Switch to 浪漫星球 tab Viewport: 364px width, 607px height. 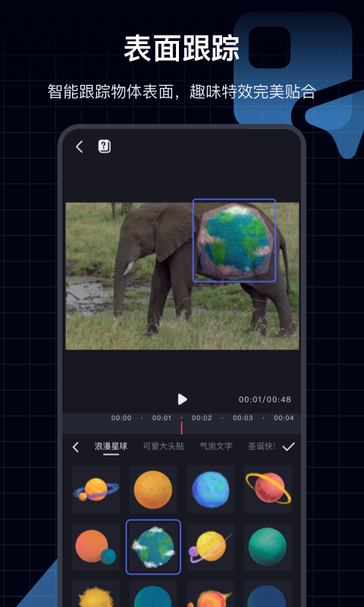click(x=111, y=446)
